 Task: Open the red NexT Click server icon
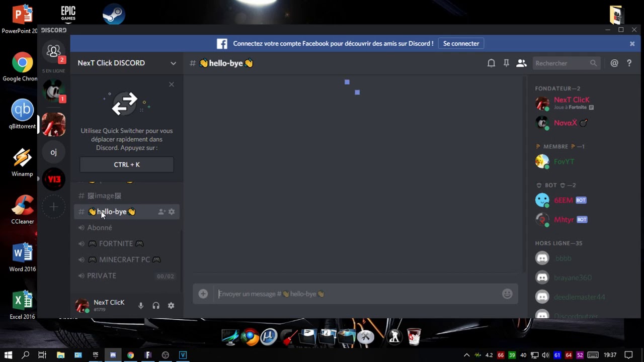click(x=53, y=124)
